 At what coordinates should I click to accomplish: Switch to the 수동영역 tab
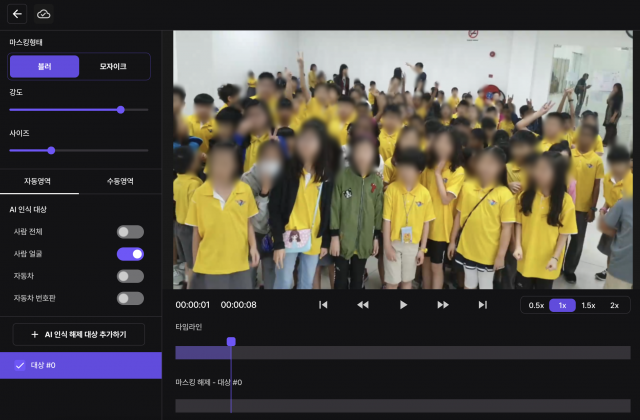tap(120, 182)
